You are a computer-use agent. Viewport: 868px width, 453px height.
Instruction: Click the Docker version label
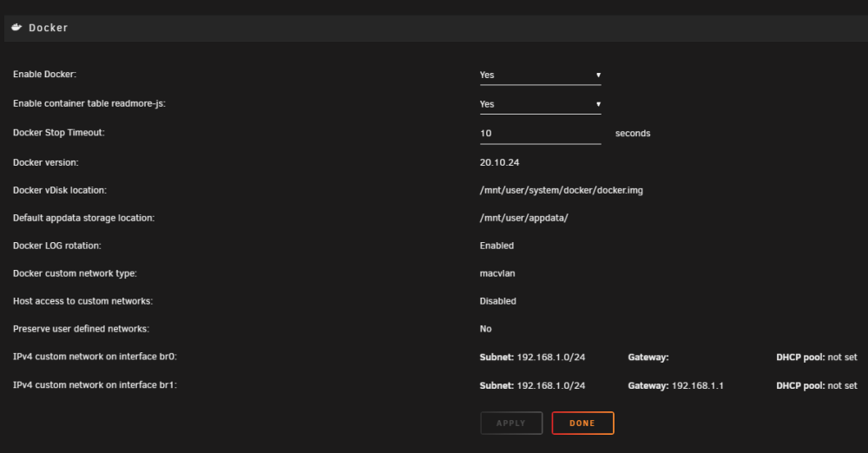click(46, 163)
